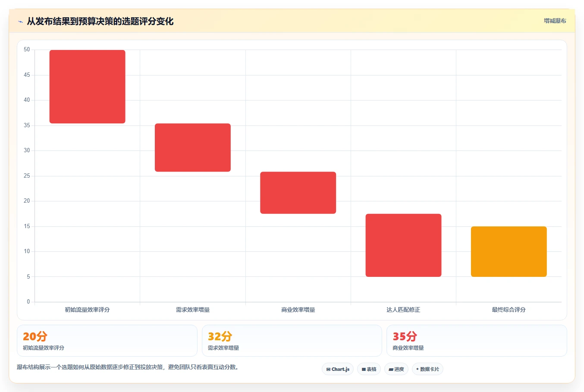Image resolution: width=584 pixels, height=392 pixels.
Task: Open the 35分 商业效率增量 card
Action: tap(477, 341)
